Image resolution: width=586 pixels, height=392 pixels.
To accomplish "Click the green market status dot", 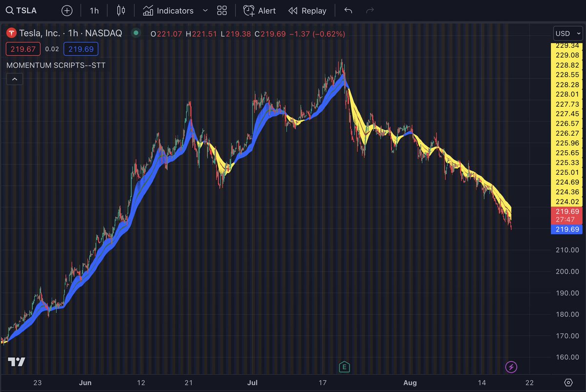I will 136,33.
